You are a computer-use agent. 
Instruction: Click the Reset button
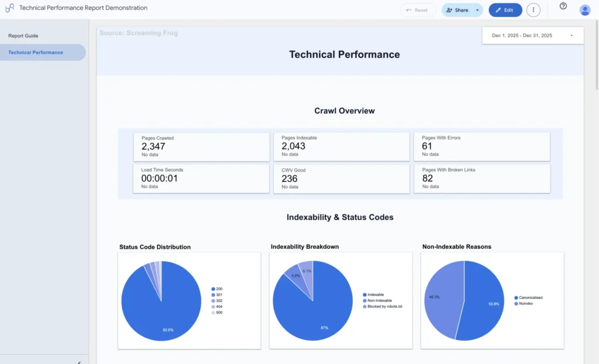point(418,10)
